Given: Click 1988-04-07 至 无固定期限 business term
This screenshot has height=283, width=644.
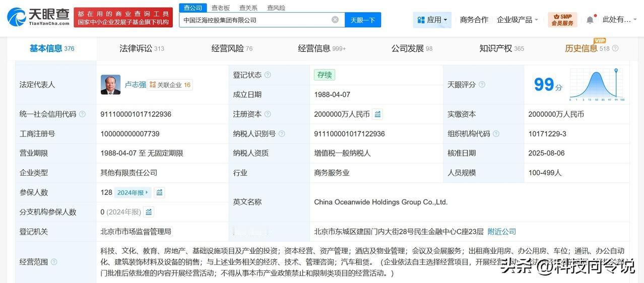Looking at the screenshot, I should click(x=142, y=153).
